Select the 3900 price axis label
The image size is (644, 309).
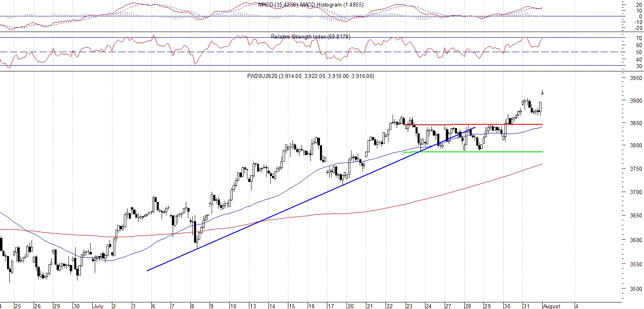tap(636, 101)
